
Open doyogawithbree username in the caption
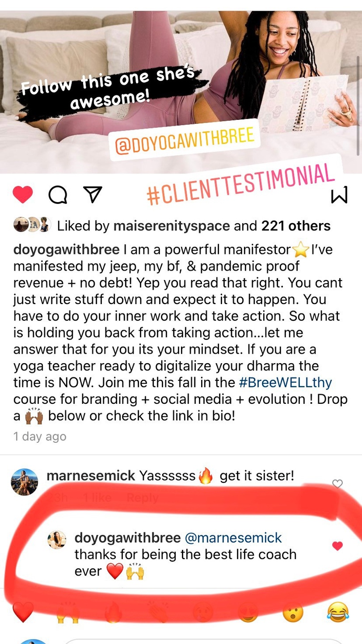click(x=67, y=250)
